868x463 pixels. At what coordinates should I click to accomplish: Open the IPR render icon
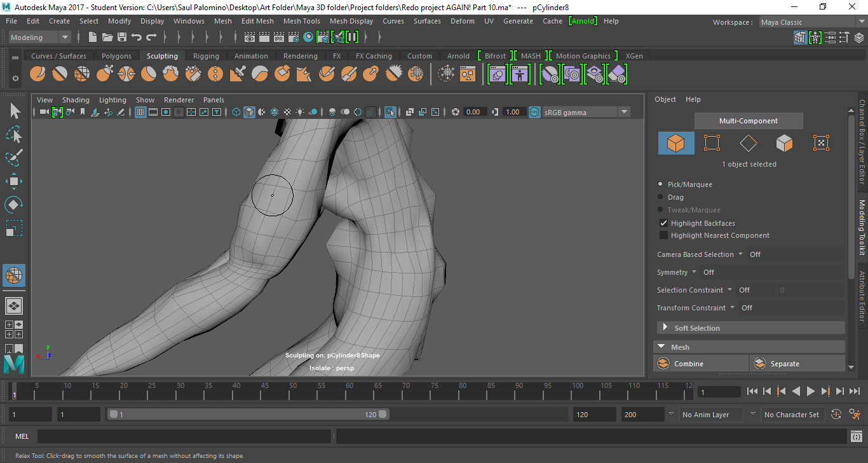[x=278, y=38]
